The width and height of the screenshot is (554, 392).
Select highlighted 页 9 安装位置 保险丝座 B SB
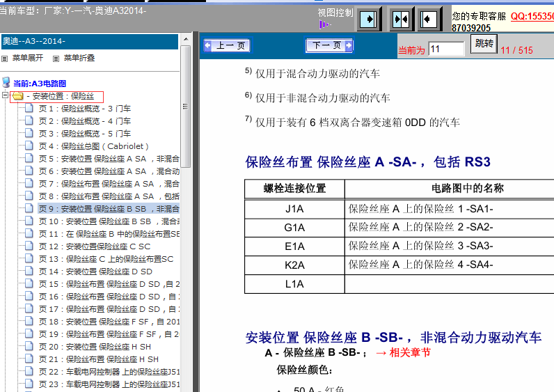click(x=109, y=209)
